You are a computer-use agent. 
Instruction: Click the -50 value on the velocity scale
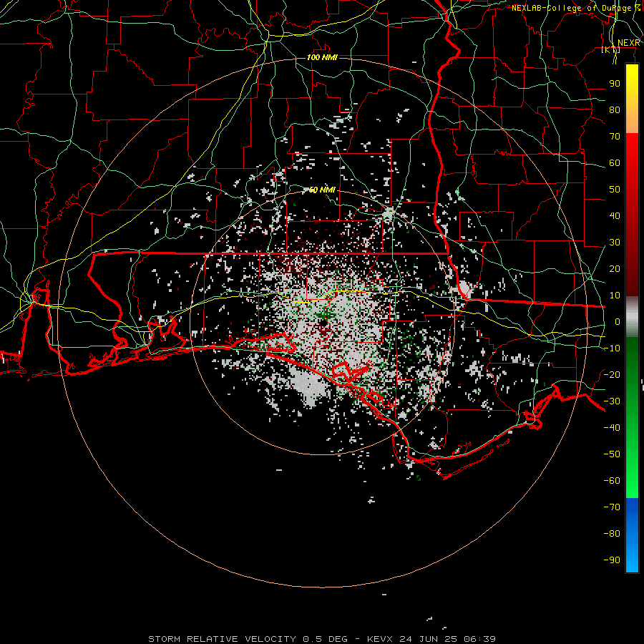612,454
